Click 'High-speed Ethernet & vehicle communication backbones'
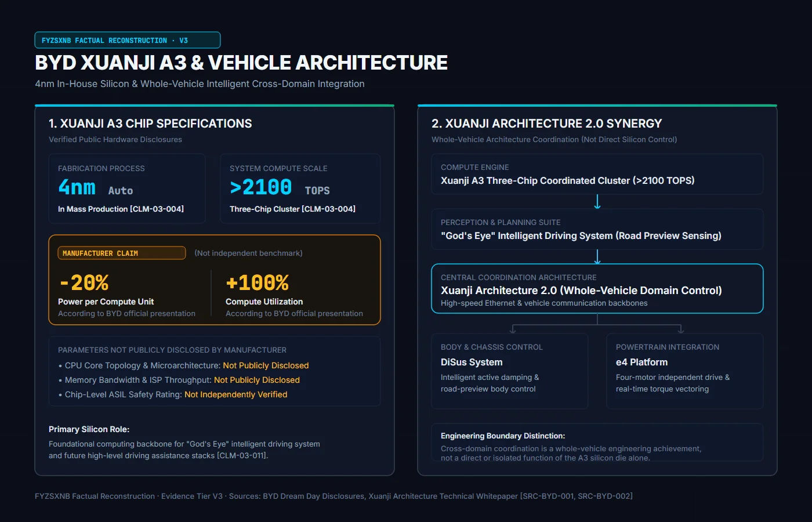Image resolution: width=812 pixels, height=522 pixels. pos(544,303)
